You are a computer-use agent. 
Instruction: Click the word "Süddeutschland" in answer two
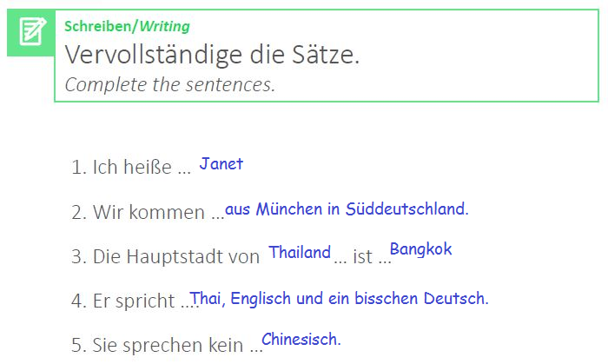[x=407, y=208]
